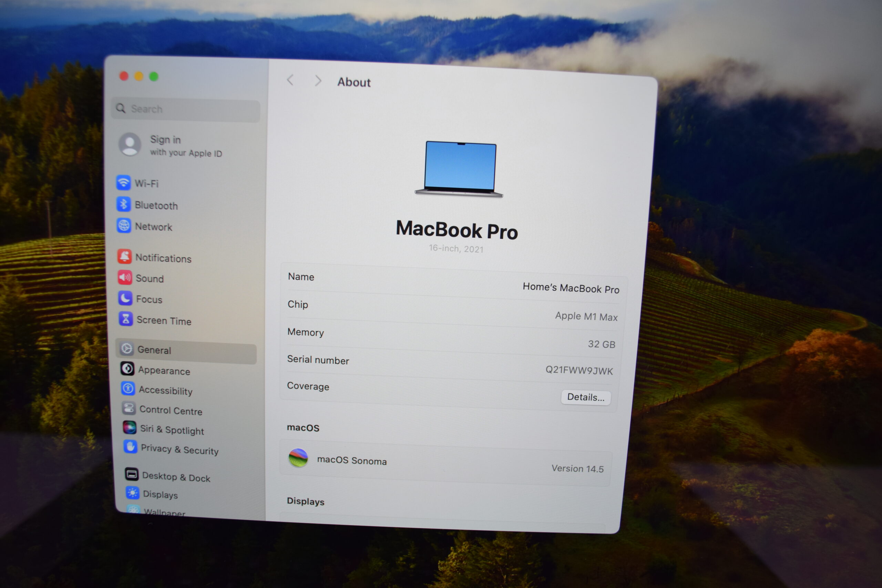Click the Displays sun icon
This screenshot has width=882, height=588.
click(132, 493)
